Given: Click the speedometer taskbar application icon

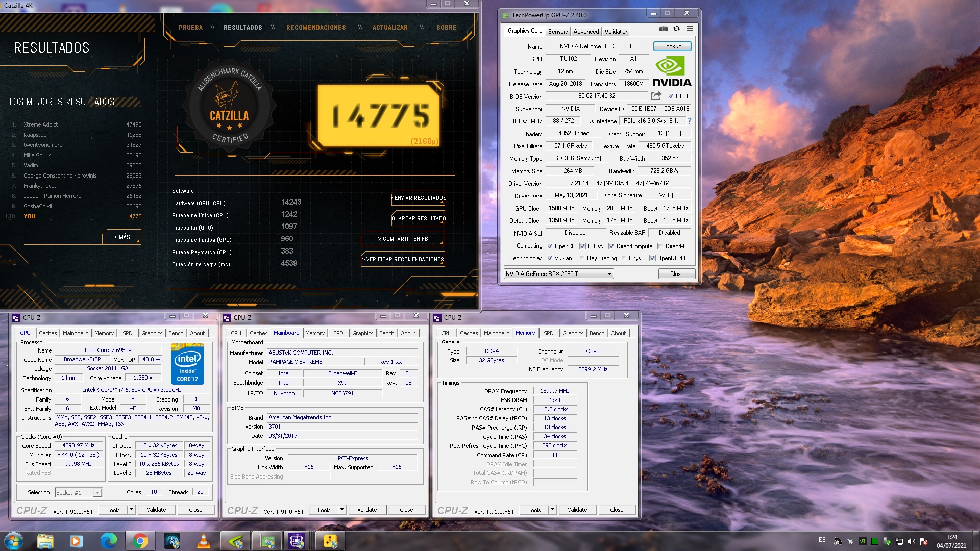Looking at the screenshot, I should tap(171, 541).
